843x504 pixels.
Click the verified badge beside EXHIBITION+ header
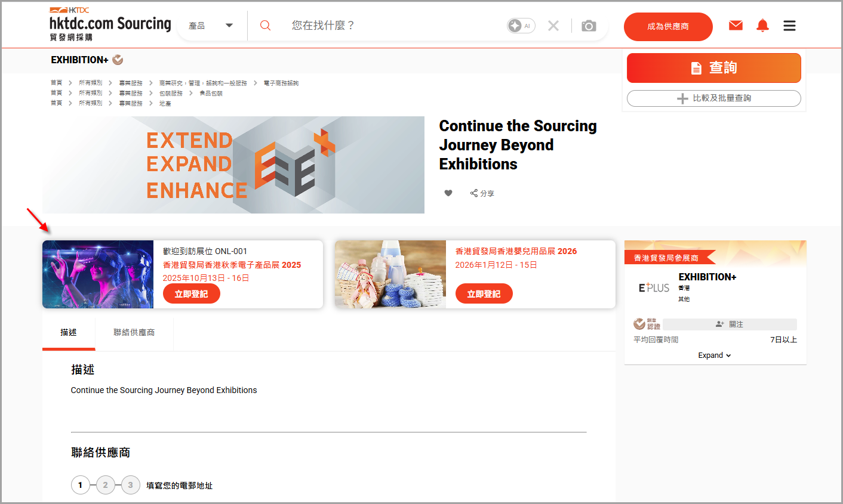(x=118, y=60)
